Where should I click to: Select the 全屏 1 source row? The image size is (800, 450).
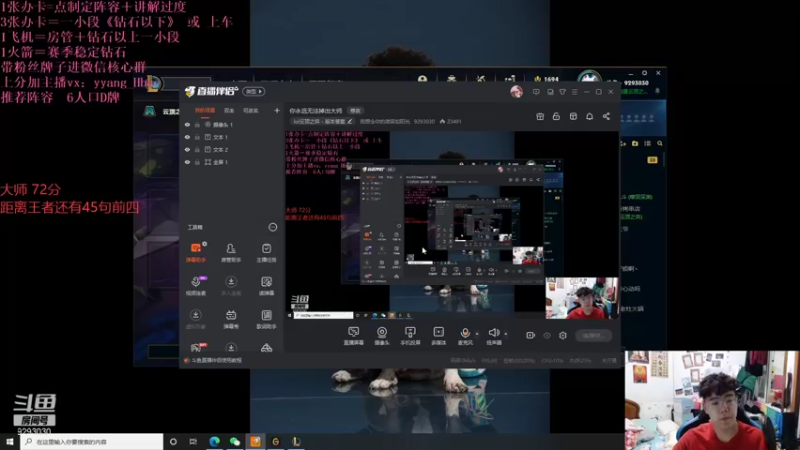pyautogui.click(x=231, y=162)
